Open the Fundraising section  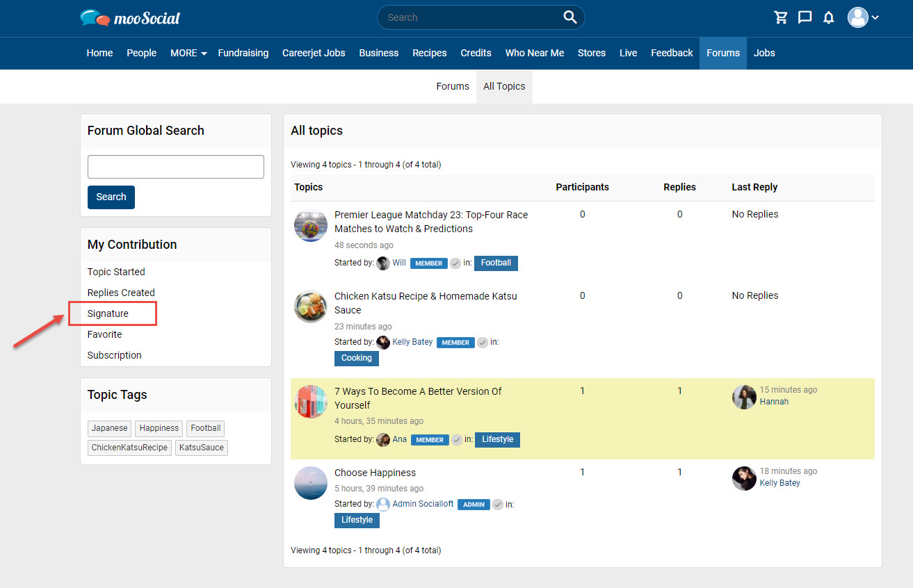[x=243, y=53]
